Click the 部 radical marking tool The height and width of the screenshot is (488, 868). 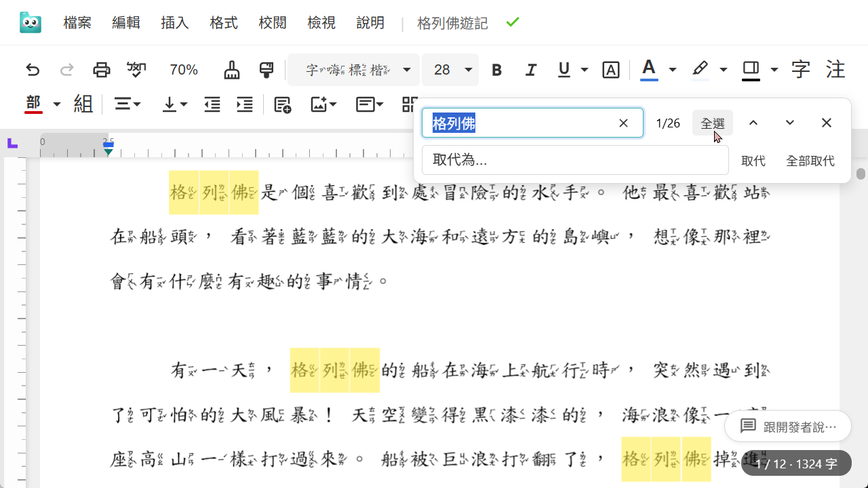coord(33,104)
